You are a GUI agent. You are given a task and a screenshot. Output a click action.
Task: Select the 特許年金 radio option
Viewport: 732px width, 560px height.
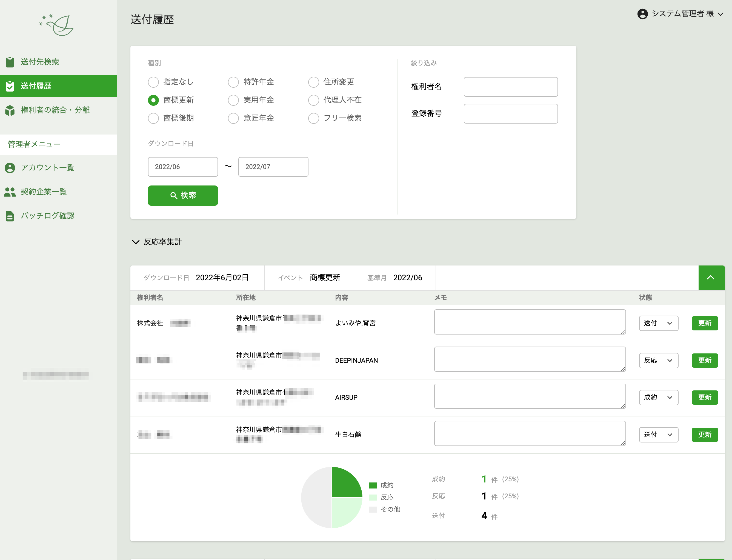click(233, 82)
